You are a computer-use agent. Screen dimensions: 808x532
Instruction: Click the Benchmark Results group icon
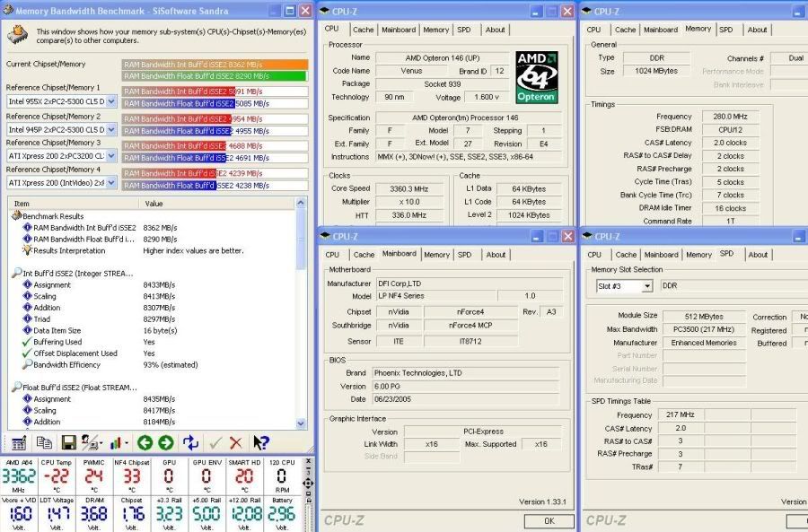pos(16,216)
